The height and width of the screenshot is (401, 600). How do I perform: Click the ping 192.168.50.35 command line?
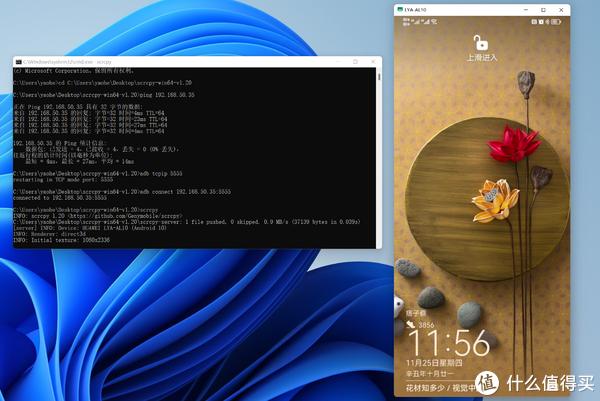click(x=104, y=95)
